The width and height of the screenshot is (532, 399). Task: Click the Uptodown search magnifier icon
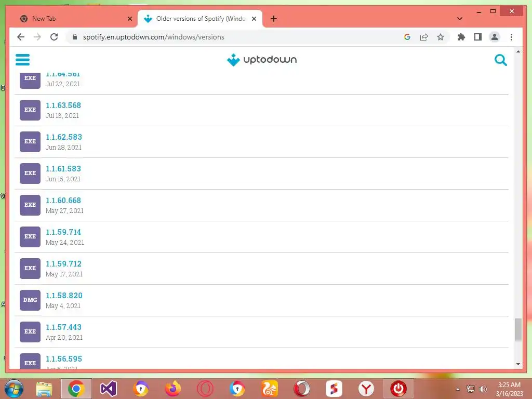pos(500,60)
